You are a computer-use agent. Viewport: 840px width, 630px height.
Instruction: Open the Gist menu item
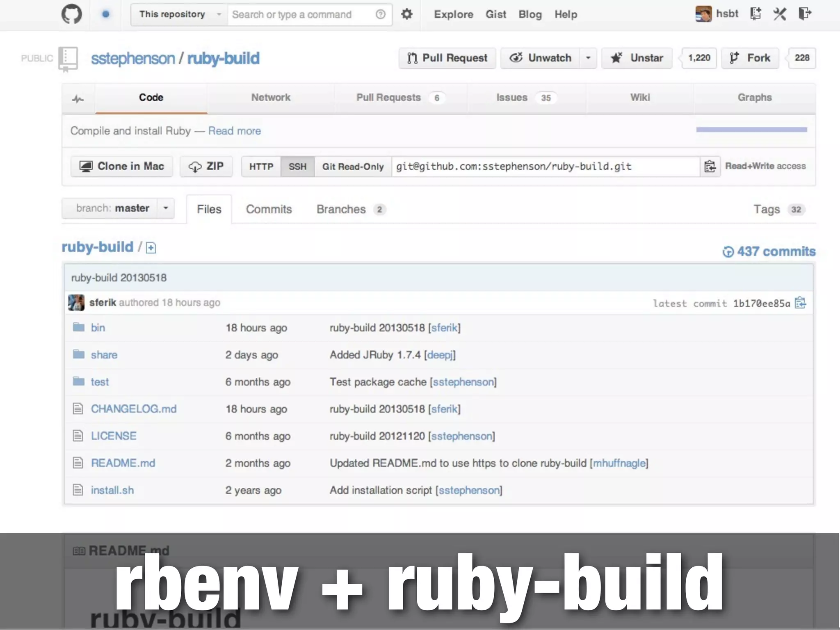(x=496, y=14)
